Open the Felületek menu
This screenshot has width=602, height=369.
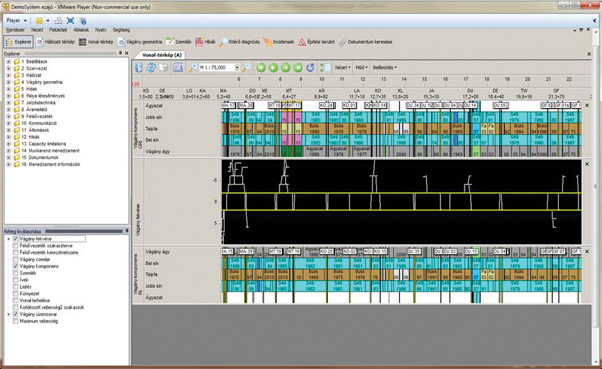coord(58,30)
